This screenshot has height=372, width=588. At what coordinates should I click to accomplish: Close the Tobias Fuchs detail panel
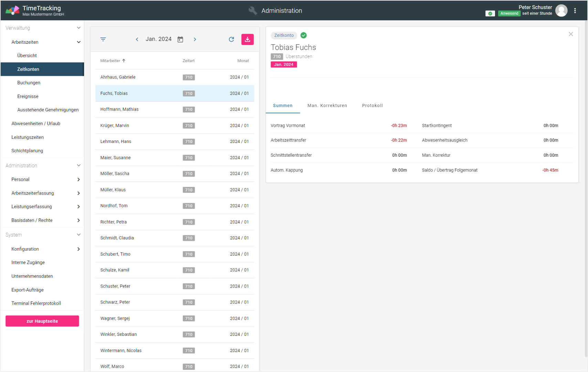pyautogui.click(x=570, y=34)
